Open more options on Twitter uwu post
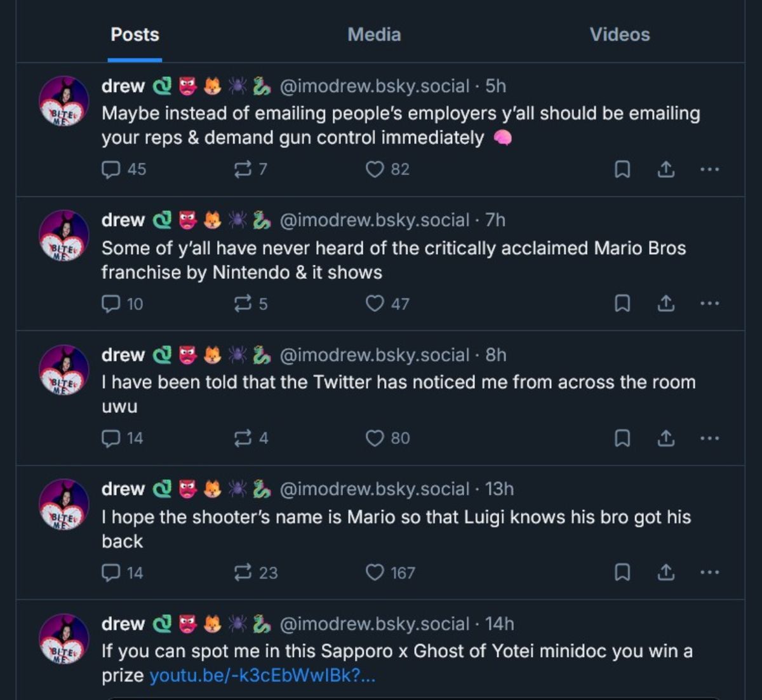762x700 pixels. 709,438
